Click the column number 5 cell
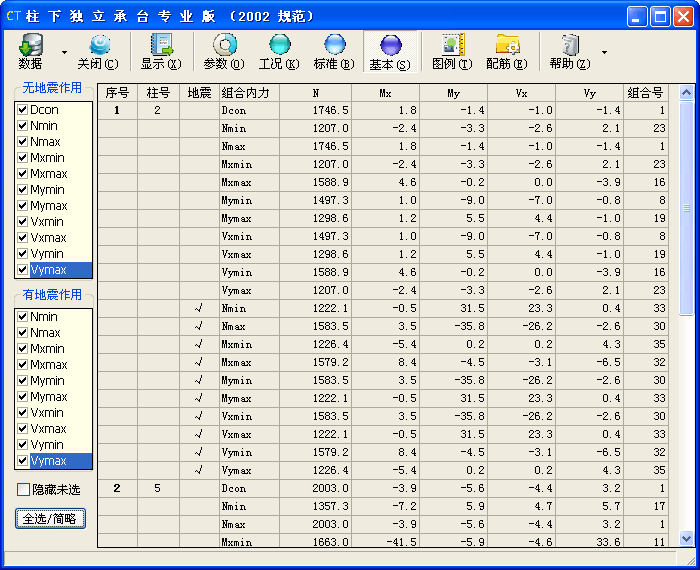This screenshot has width=700, height=570. click(158, 488)
